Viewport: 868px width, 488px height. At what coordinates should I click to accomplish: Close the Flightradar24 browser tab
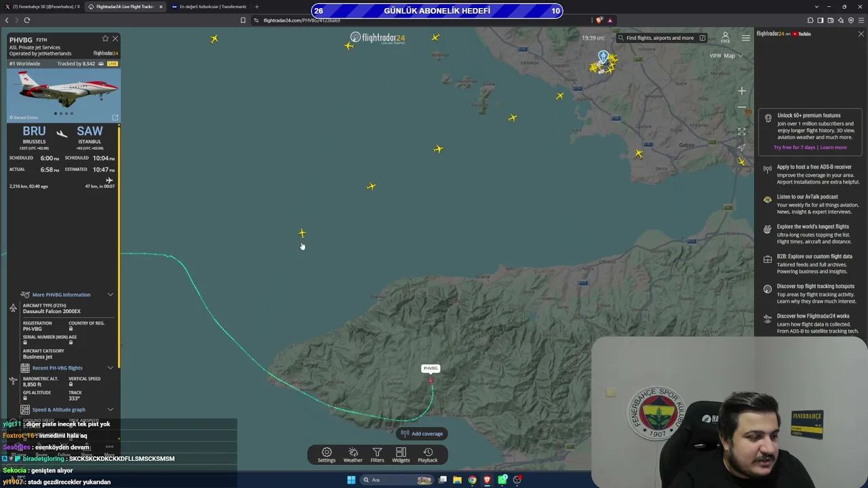(161, 7)
